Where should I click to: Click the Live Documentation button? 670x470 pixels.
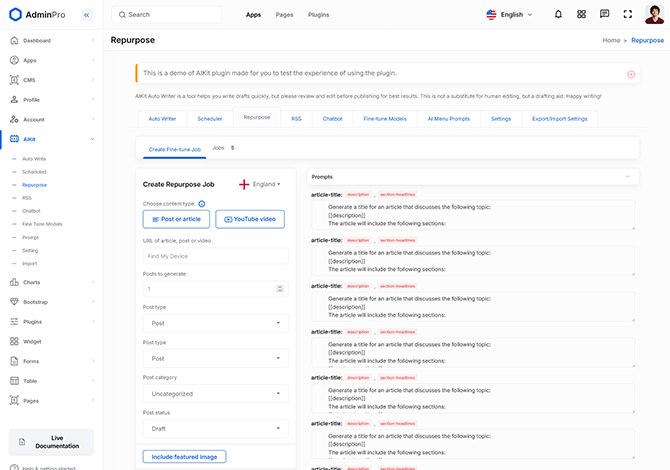tap(50, 442)
